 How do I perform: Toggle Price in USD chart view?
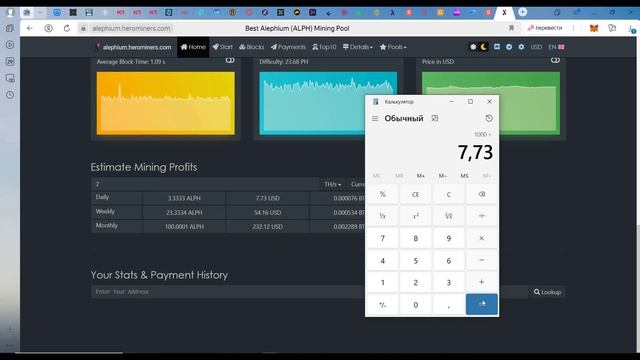(x=555, y=60)
